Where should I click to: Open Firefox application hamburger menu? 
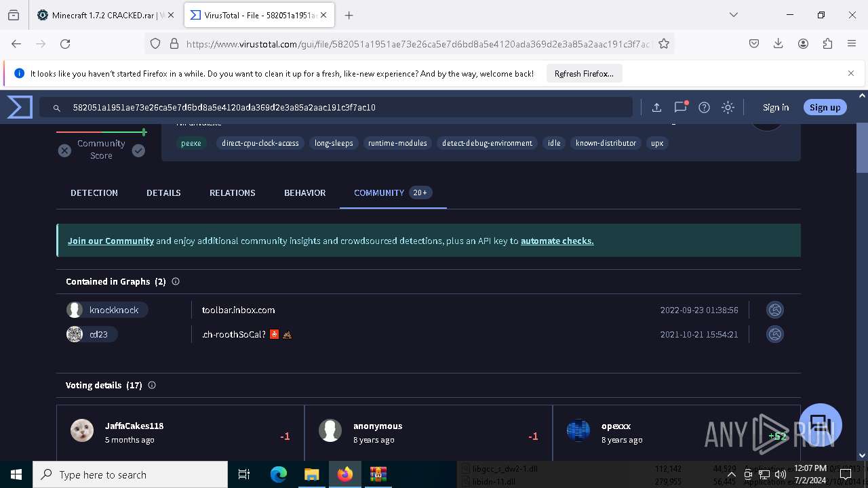point(852,43)
